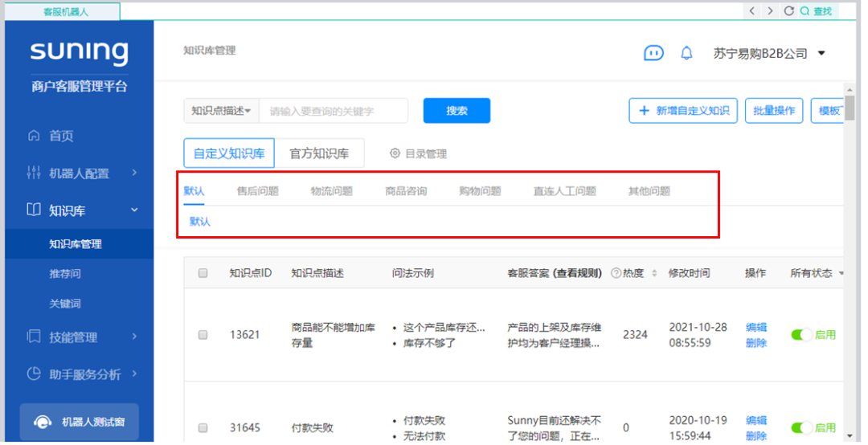Open the chat robot icon in header
Screen dimensions: 868x445
(x=653, y=53)
